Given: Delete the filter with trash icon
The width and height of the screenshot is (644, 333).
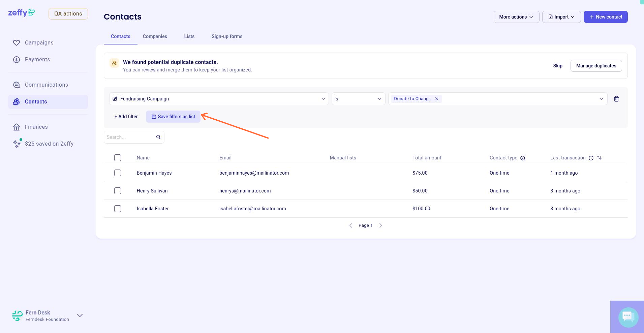Looking at the screenshot, I should tap(616, 99).
